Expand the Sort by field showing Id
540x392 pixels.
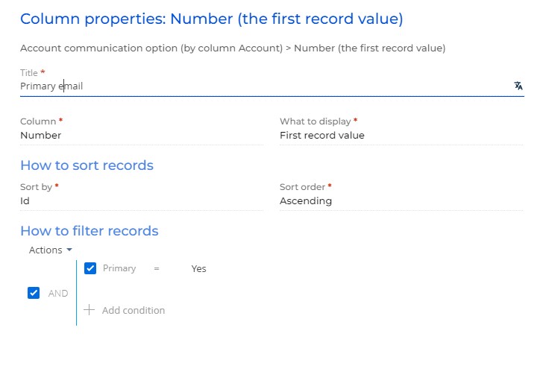[x=142, y=201]
